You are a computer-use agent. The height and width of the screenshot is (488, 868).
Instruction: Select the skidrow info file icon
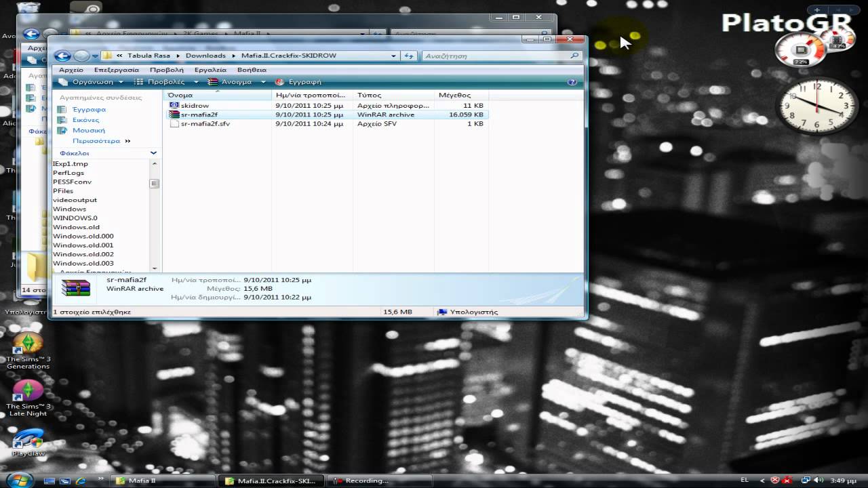pyautogui.click(x=174, y=106)
